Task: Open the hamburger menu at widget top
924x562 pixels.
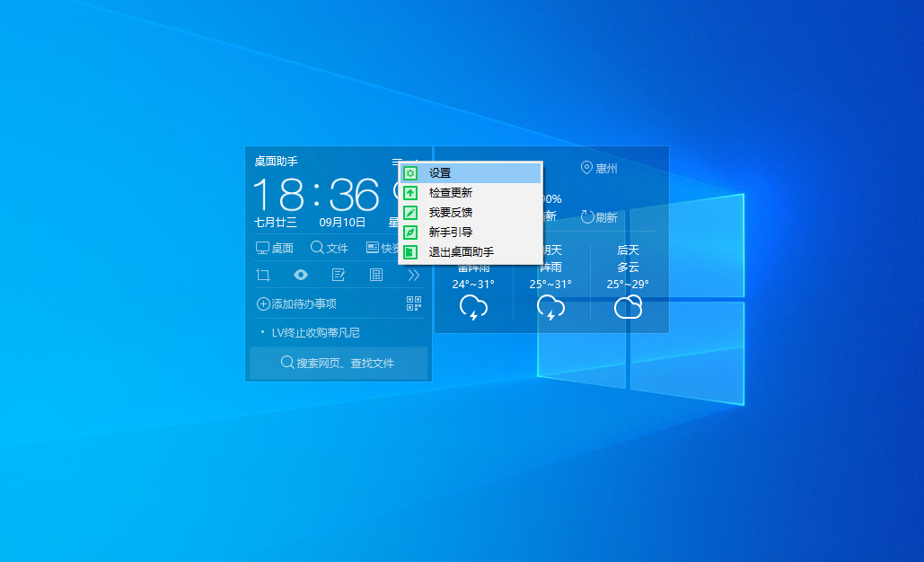Action: pos(395,160)
